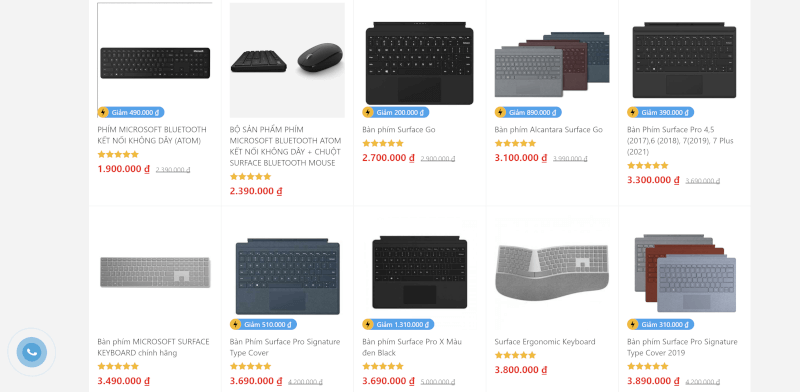800x392 pixels.
Task: Open Surface Ergonomic Keyboard product title
Action: tap(545, 342)
